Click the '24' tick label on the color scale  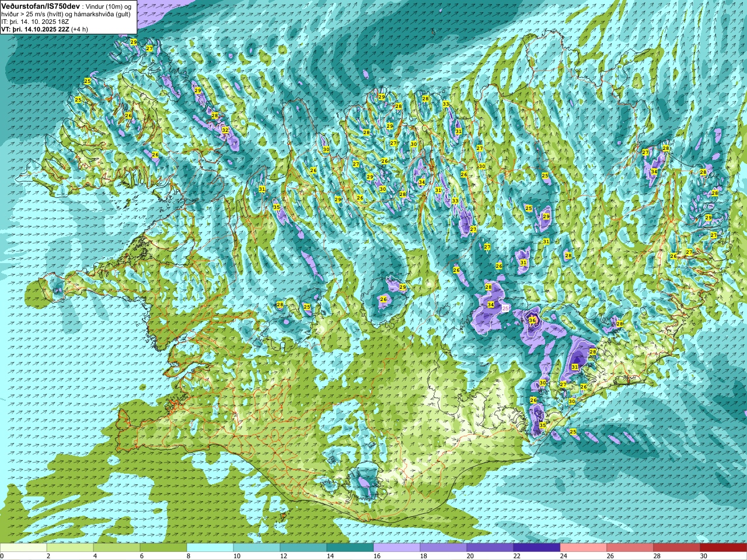563,556
